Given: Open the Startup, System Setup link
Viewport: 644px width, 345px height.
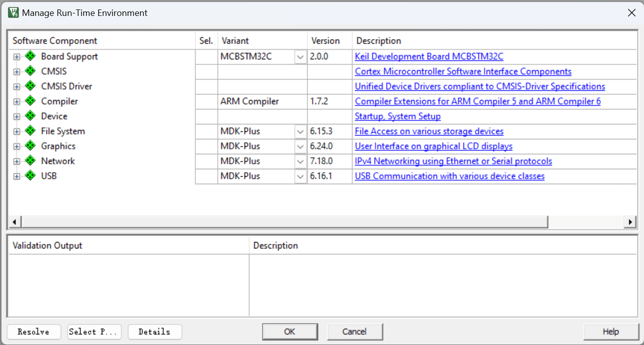Looking at the screenshot, I should (x=397, y=116).
